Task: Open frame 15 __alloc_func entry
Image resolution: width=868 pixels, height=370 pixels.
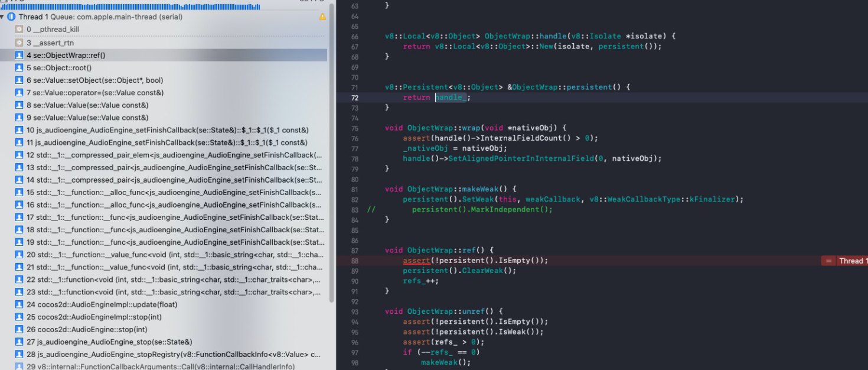Action: tap(164, 193)
